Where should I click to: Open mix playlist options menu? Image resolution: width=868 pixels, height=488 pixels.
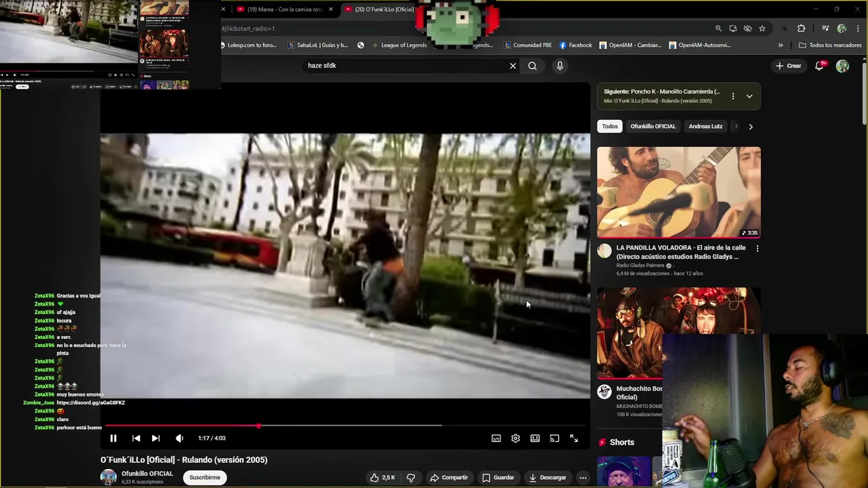(733, 96)
